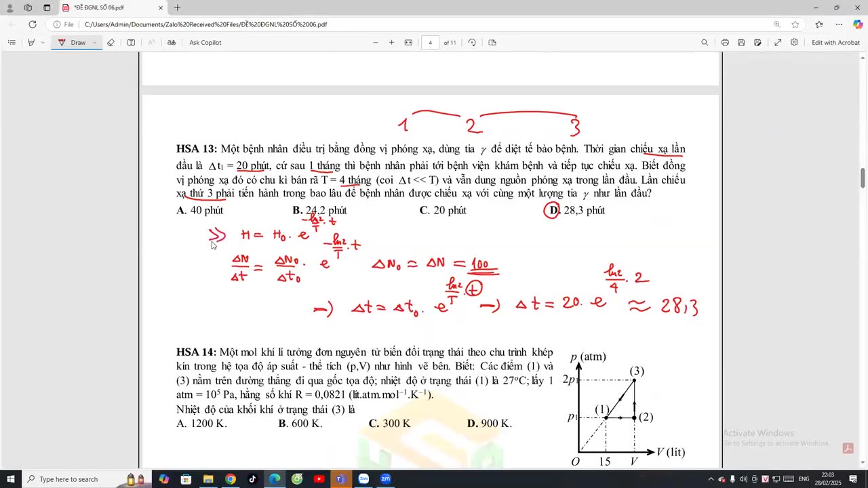Image resolution: width=868 pixels, height=488 pixels.
Task: Zoom in with the plus icon
Action: pos(391,42)
